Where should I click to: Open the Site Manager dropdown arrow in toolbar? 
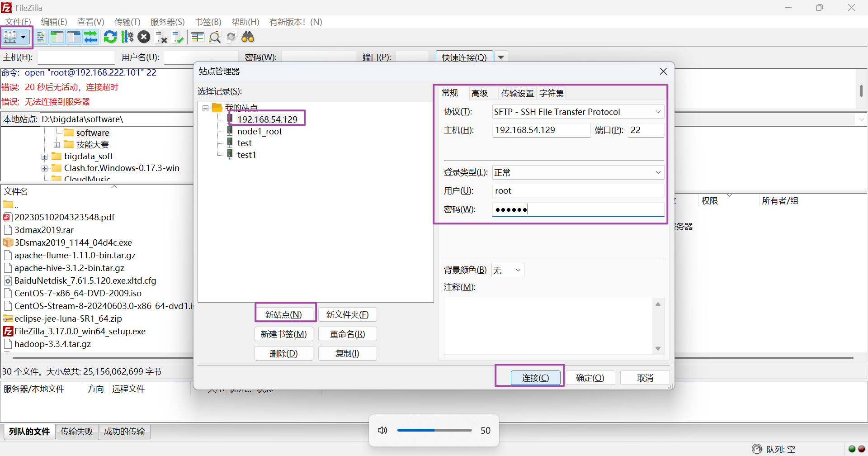[24, 37]
